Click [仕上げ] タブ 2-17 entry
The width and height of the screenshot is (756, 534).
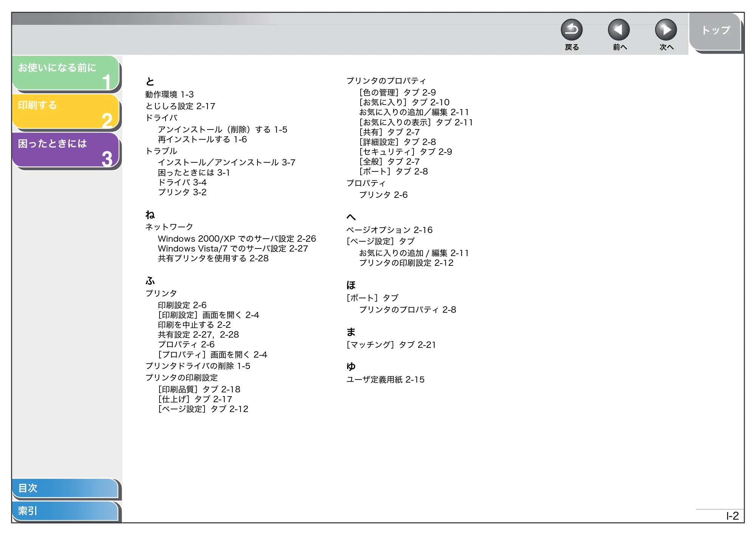click(195, 399)
